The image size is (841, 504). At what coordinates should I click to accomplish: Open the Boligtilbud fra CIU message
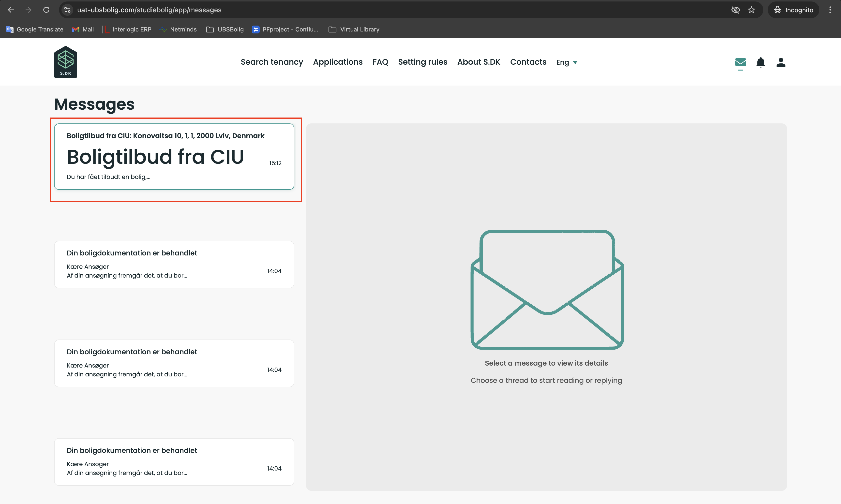point(174,157)
